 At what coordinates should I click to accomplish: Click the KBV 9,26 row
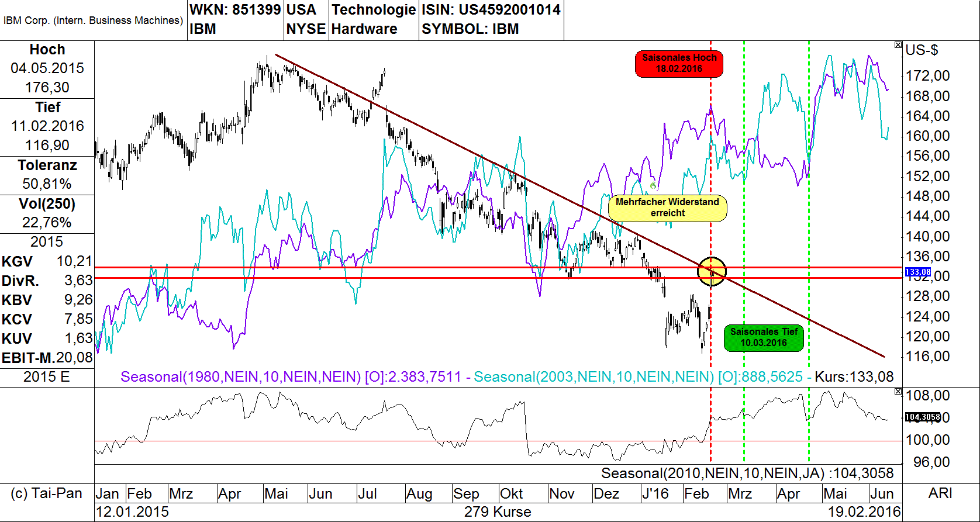click(x=47, y=300)
